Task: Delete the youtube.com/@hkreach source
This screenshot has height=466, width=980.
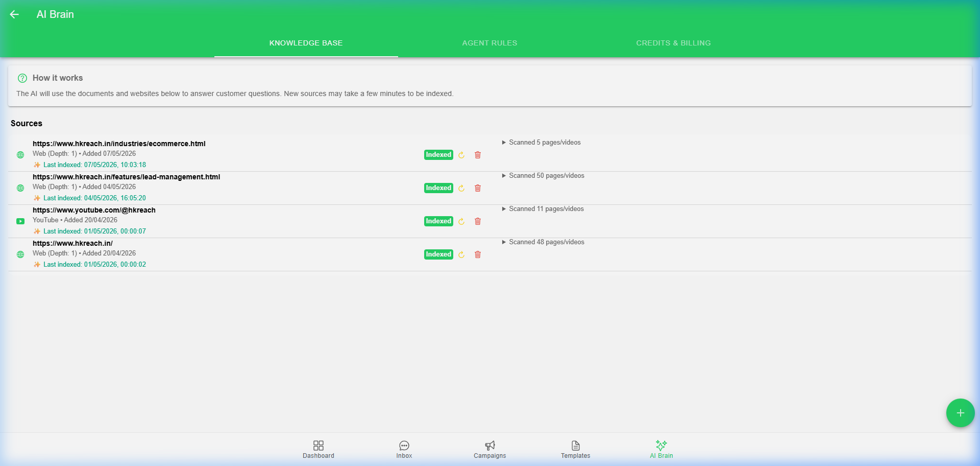Action: (x=478, y=221)
